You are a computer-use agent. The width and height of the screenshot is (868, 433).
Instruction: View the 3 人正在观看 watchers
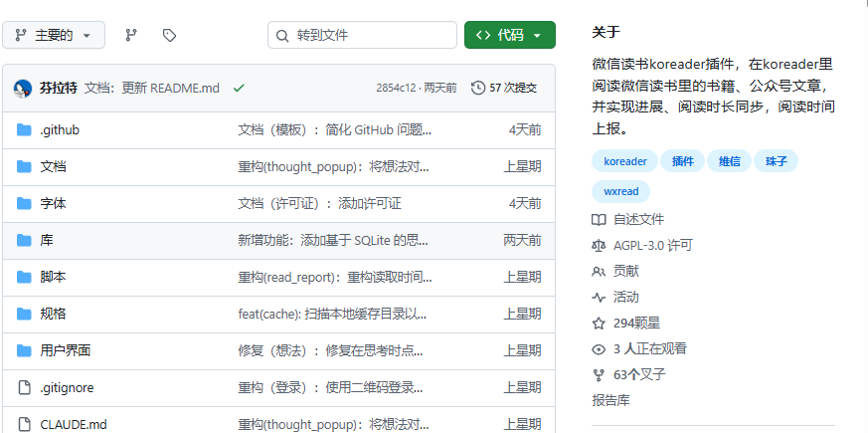tap(650, 348)
